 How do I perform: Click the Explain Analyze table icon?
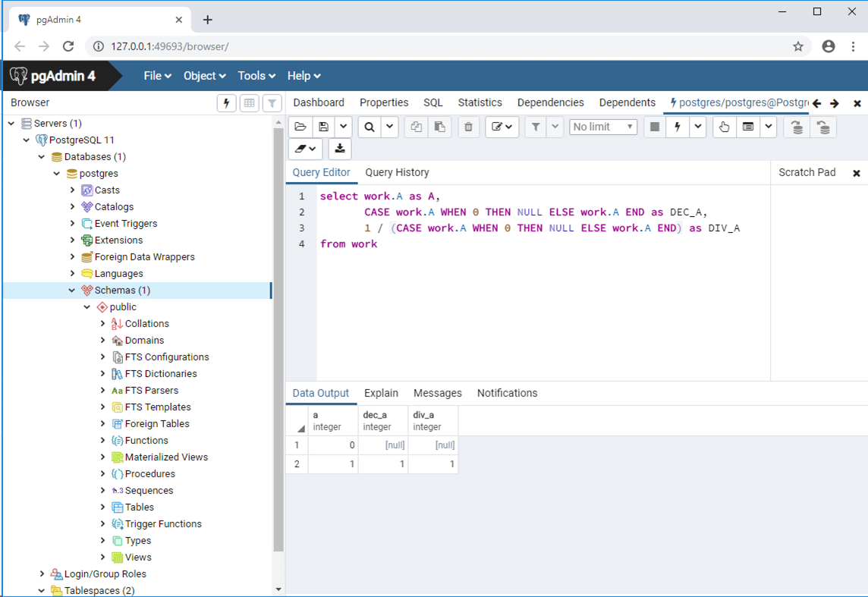point(748,127)
